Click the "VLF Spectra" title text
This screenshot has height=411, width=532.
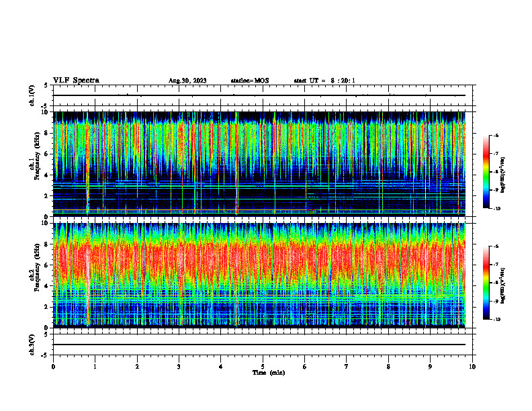point(76,81)
